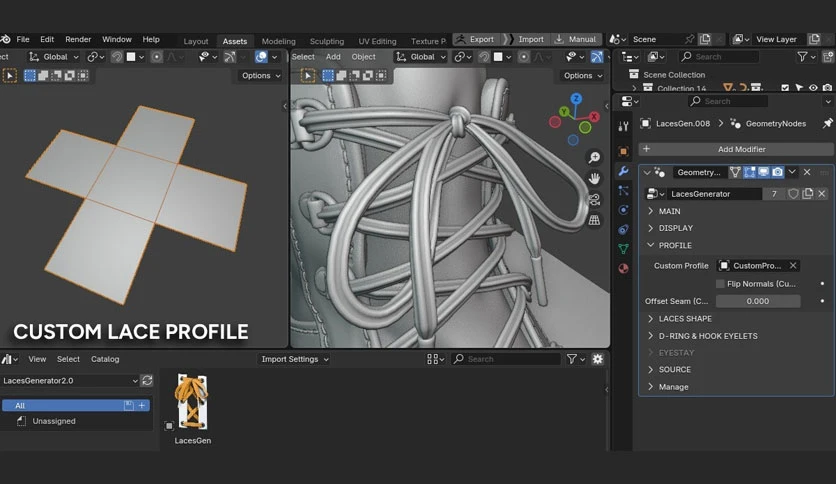Toggle fake user shield for LacesGenerator

793,194
